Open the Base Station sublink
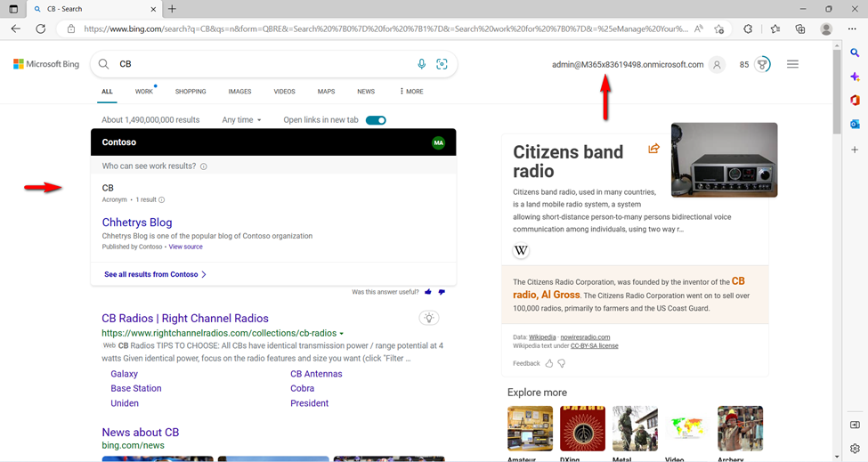 [136, 388]
